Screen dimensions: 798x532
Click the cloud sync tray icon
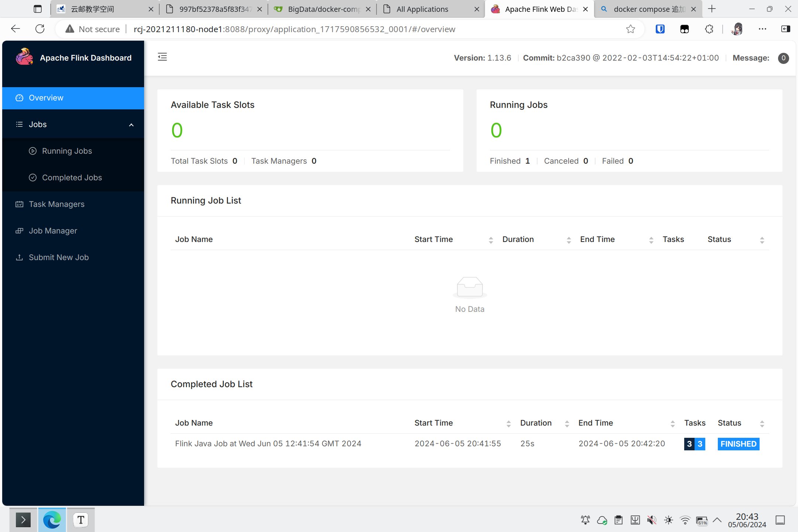pyautogui.click(x=602, y=520)
